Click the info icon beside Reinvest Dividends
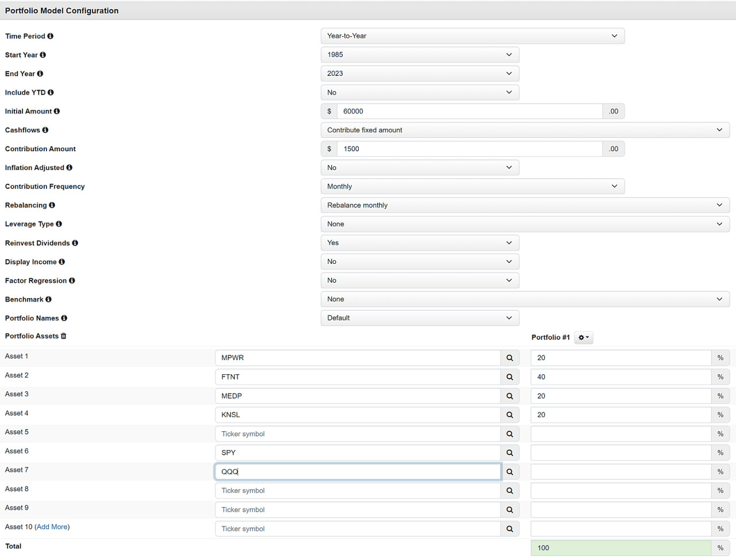 (75, 243)
